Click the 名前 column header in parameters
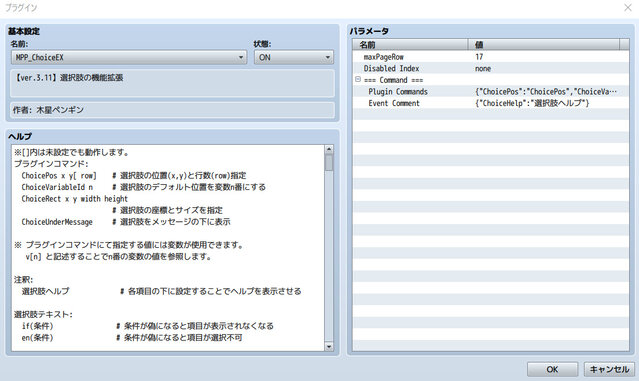The height and width of the screenshot is (381, 639). pos(410,44)
